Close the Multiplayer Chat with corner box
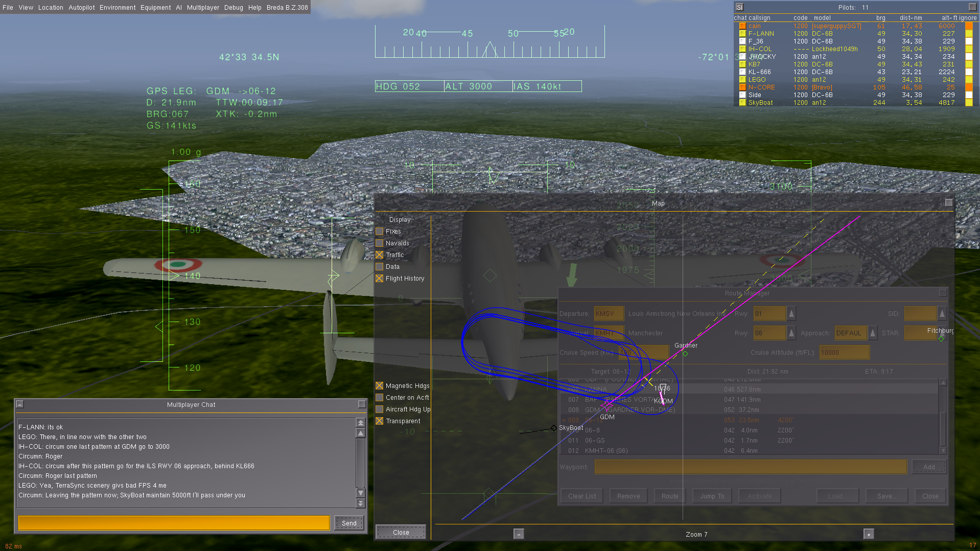Image resolution: width=980 pixels, height=551 pixels. [x=362, y=404]
